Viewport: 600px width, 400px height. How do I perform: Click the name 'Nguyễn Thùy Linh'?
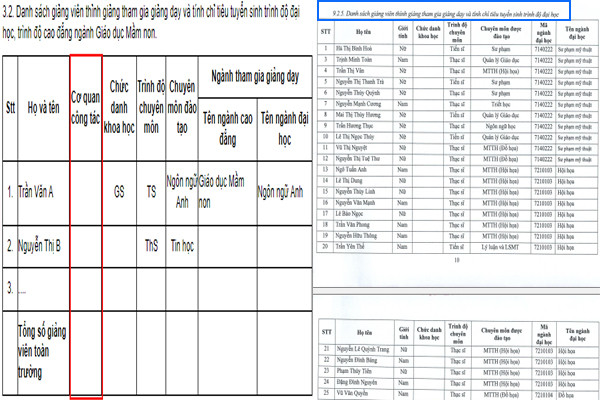coord(355,192)
